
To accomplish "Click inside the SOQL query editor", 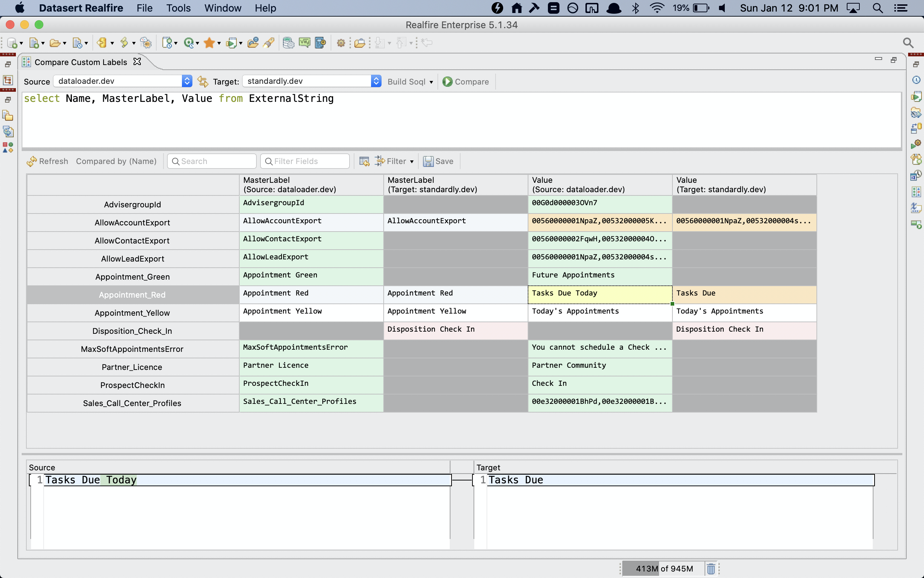I will [461, 120].
